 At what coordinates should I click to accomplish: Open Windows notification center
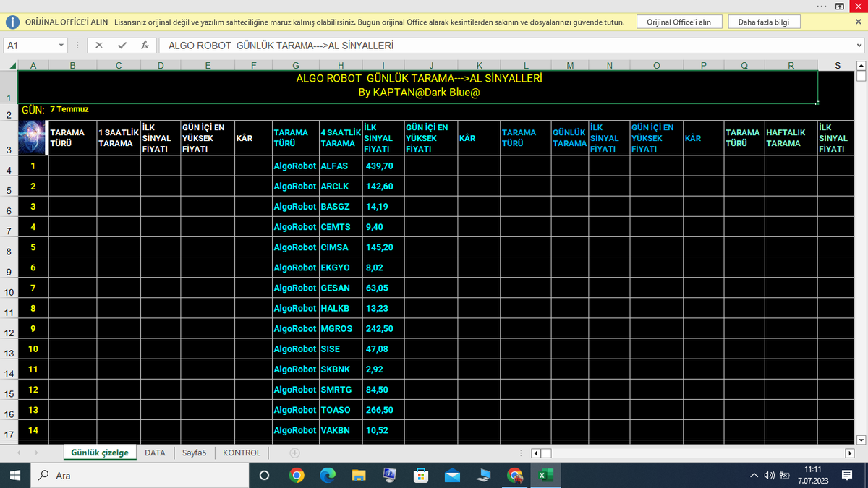click(x=847, y=475)
